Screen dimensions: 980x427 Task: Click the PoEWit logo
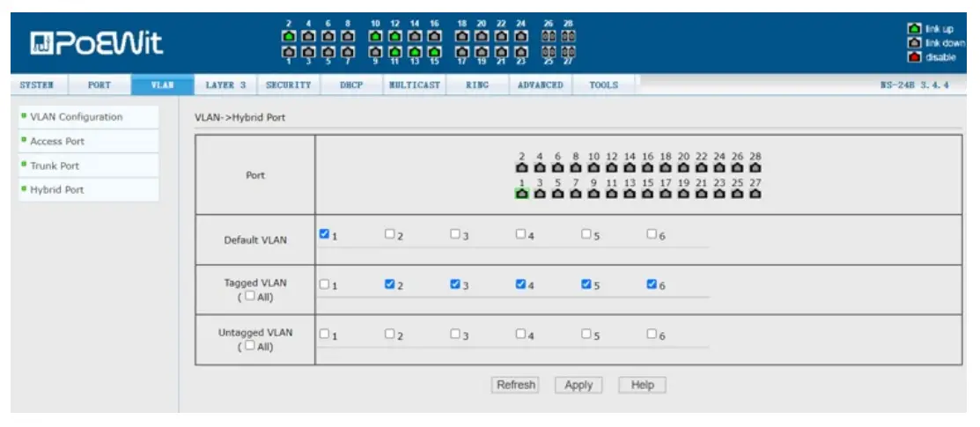click(x=97, y=42)
